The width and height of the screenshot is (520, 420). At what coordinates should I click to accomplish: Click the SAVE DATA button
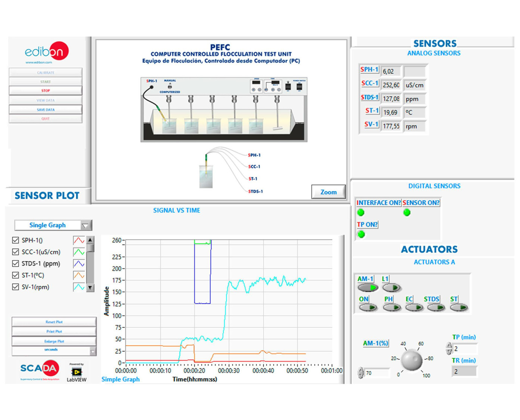[46, 110]
